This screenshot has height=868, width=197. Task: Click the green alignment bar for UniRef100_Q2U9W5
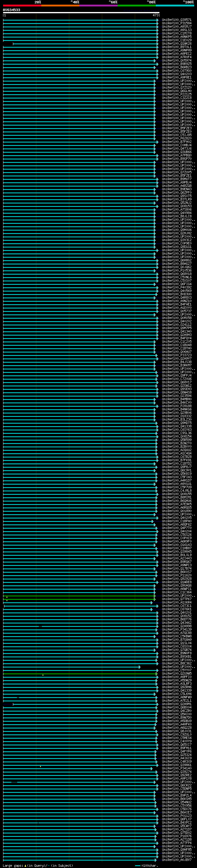[x=80, y=674]
